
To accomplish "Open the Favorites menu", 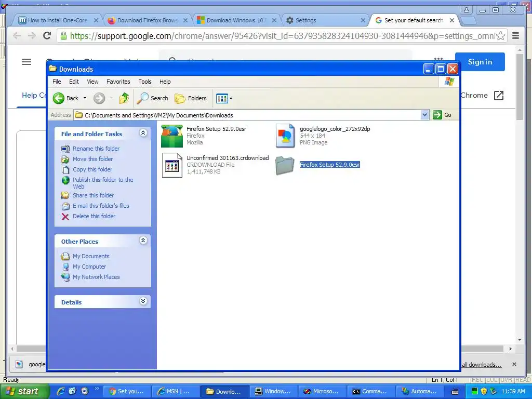I will [x=118, y=82].
